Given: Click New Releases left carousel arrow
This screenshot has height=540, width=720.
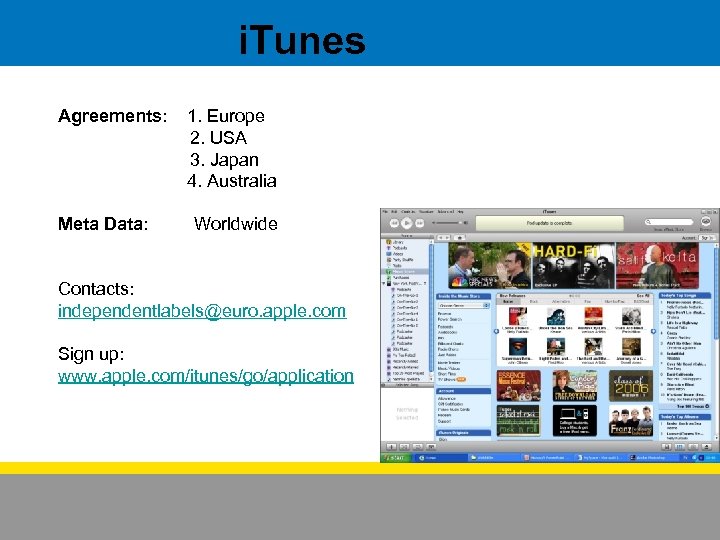Looking at the screenshot, I should click(496, 331).
